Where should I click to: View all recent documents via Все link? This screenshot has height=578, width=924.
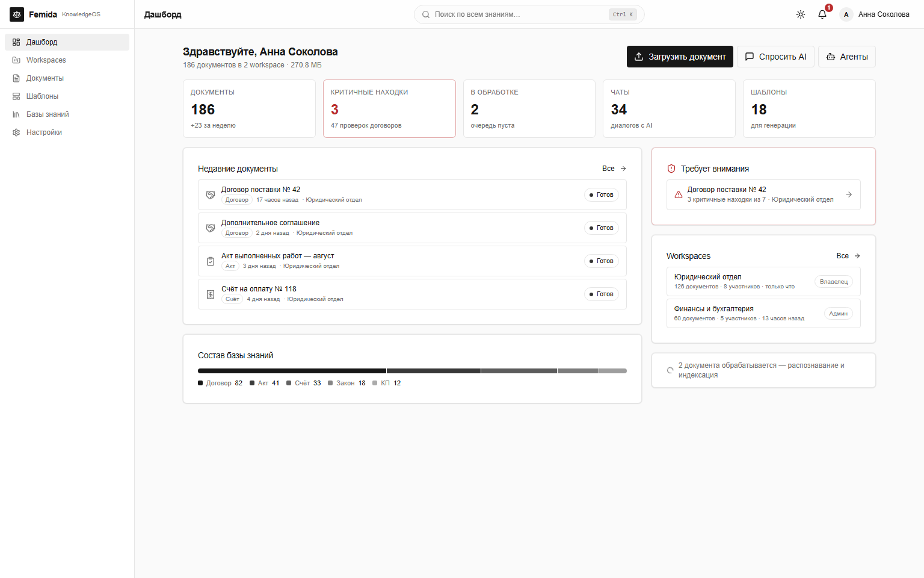[x=614, y=169]
